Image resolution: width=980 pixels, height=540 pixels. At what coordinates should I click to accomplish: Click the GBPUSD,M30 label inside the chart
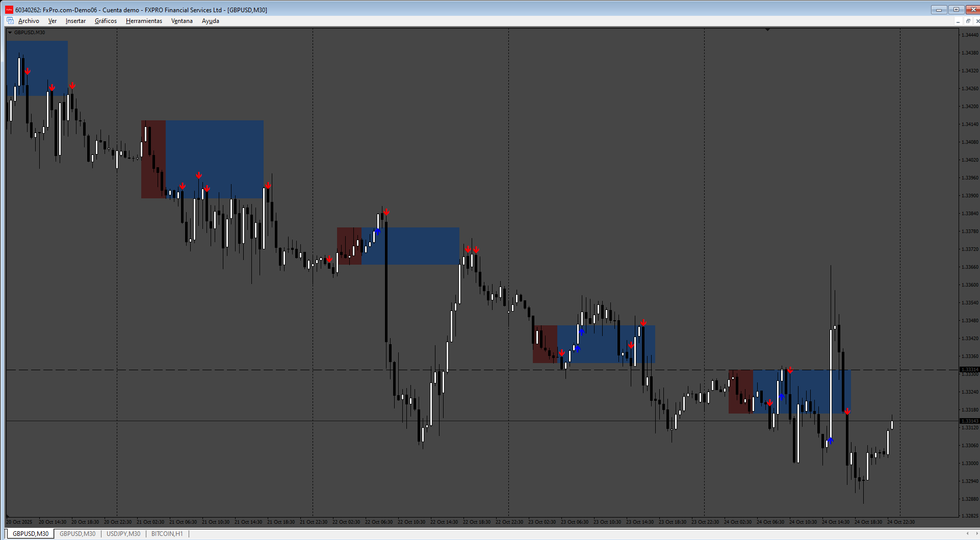(x=30, y=32)
